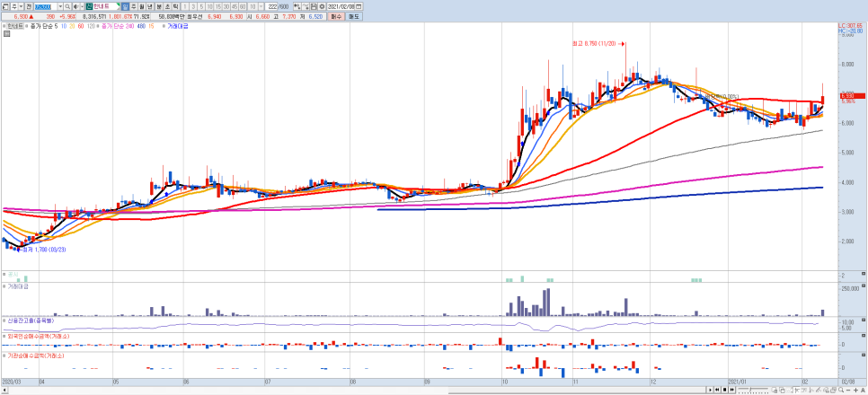
Task: Collapse the 공시 panel using its right-edge arrow
Action: (x=864, y=275)
